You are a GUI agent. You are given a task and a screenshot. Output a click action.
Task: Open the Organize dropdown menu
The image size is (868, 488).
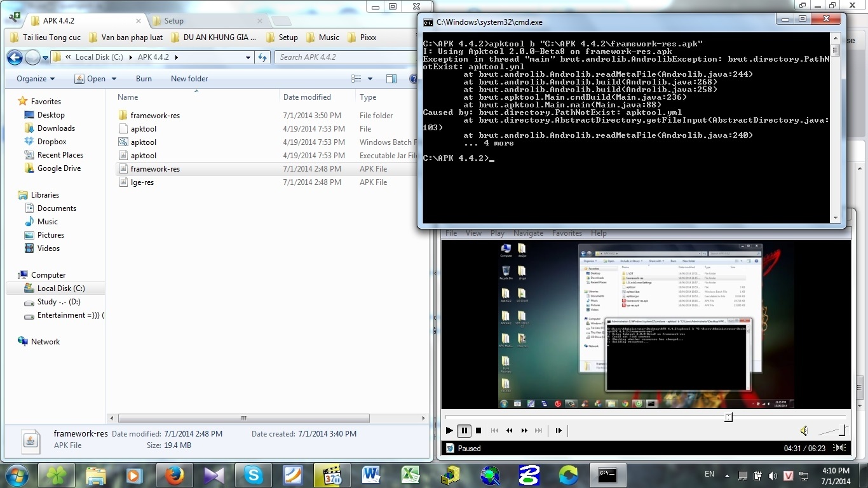(x=36, y=79)
